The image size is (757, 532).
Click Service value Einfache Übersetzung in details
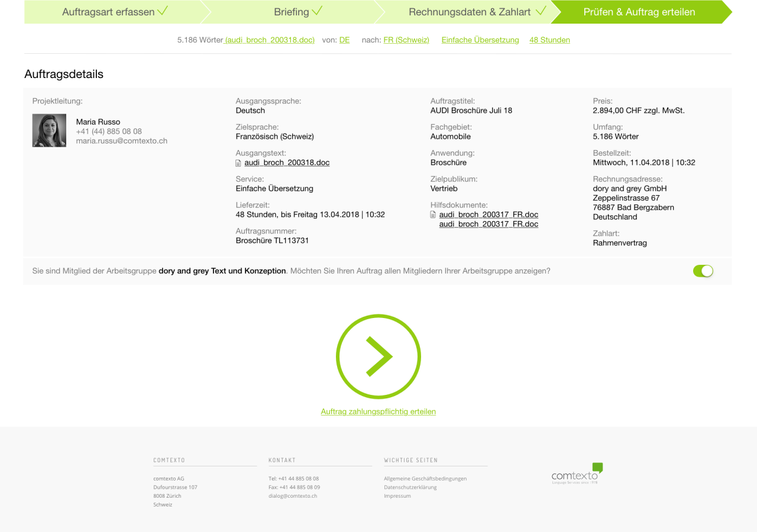pyautogui.click(x=274, y=189)
